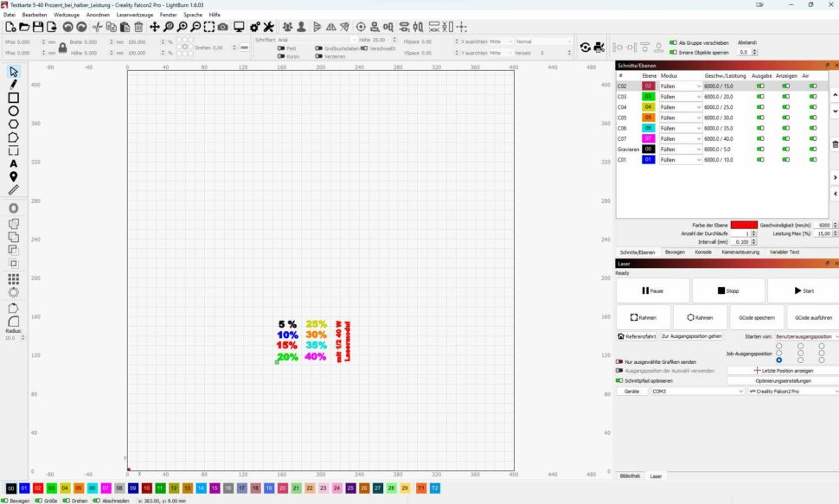Screen dimensions: 839x504
Task: Select the ellipse drawing tool
Action: coord(13,111)
